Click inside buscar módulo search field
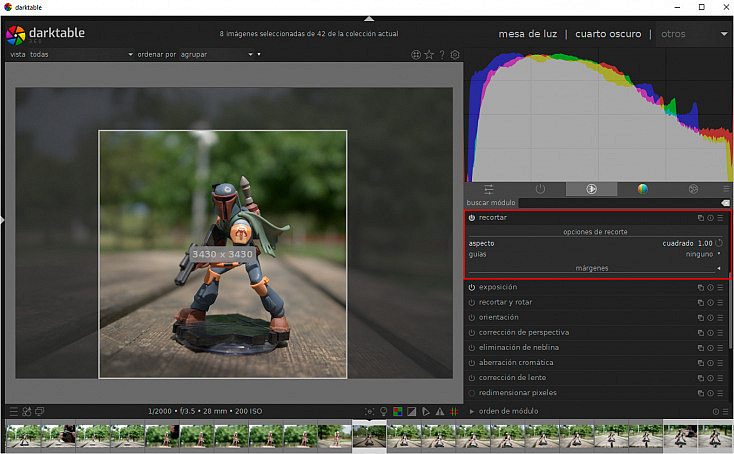The image size is (734, 454). pos(619,203)
